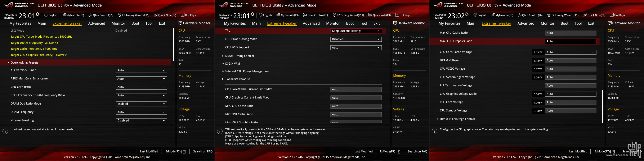Click the clock settings gear in the middle screen

pos(252,14)
